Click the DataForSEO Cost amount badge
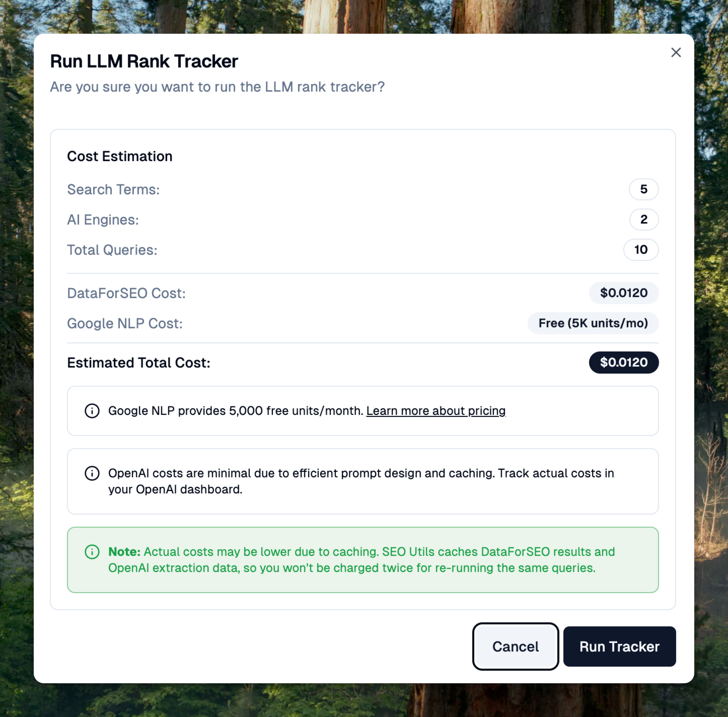 [x=623, y=293]
